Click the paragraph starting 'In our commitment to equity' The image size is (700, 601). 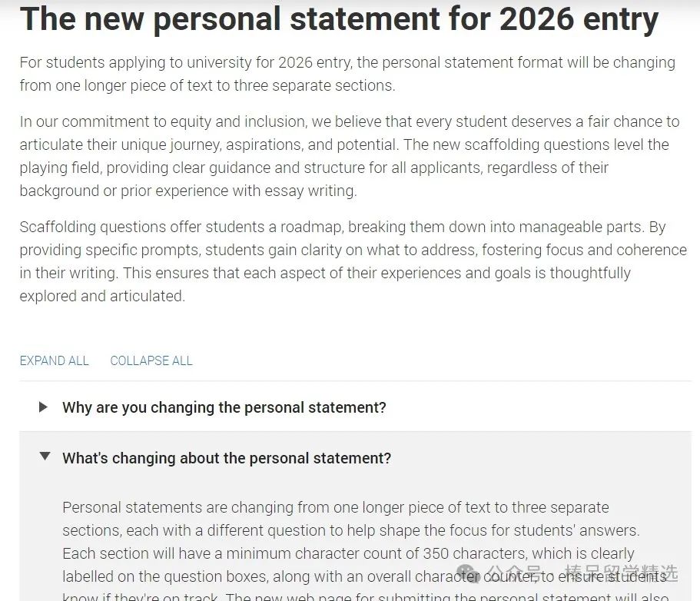tap(350, 156)
